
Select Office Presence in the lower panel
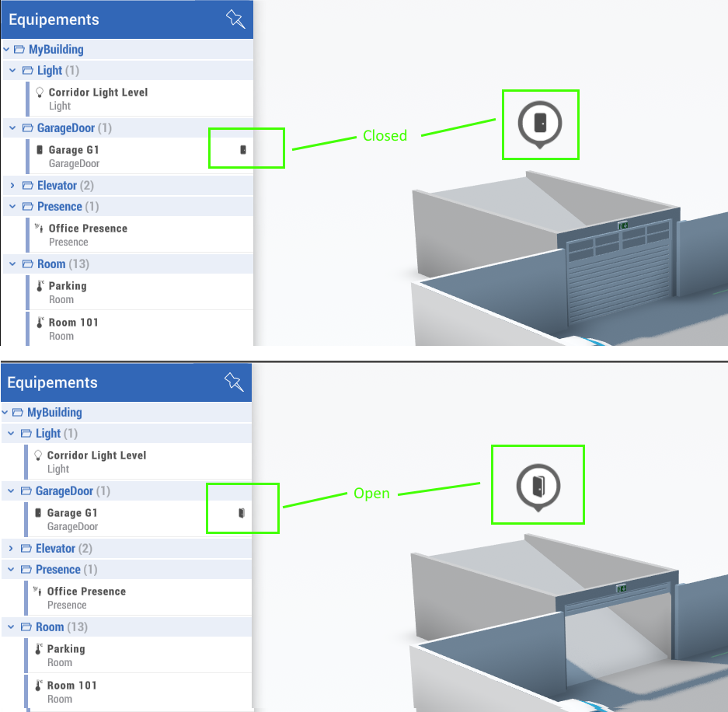click(x=86, y=592)
